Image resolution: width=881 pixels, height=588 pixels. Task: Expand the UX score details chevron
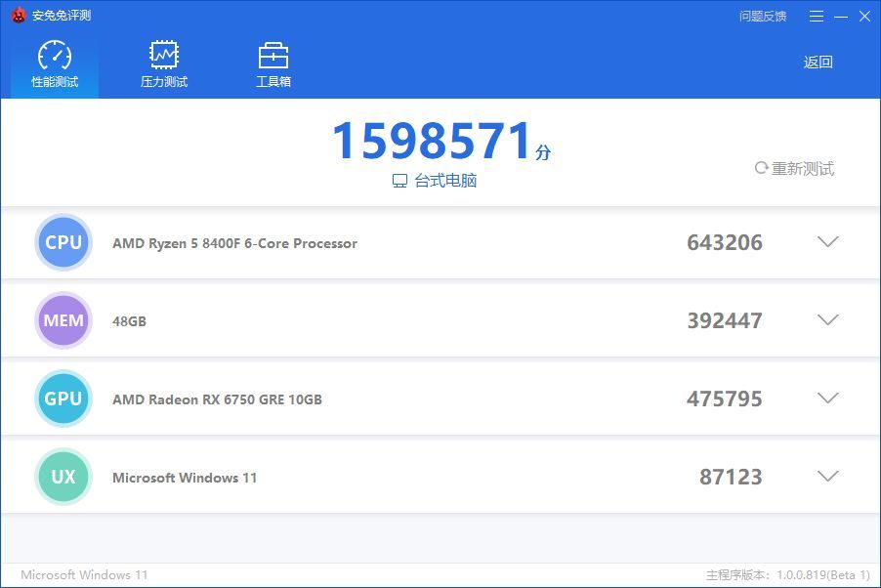(x=827, y=476)
